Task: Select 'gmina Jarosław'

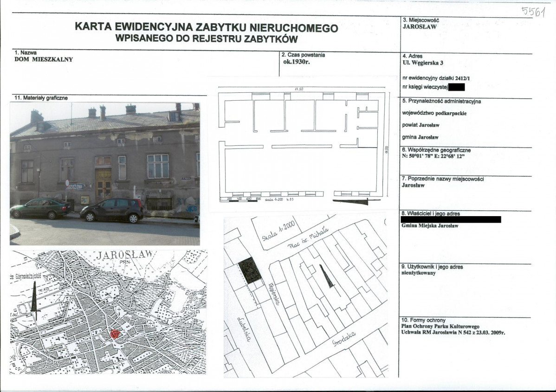Action: pyautogui.click(x=420, y=137)
